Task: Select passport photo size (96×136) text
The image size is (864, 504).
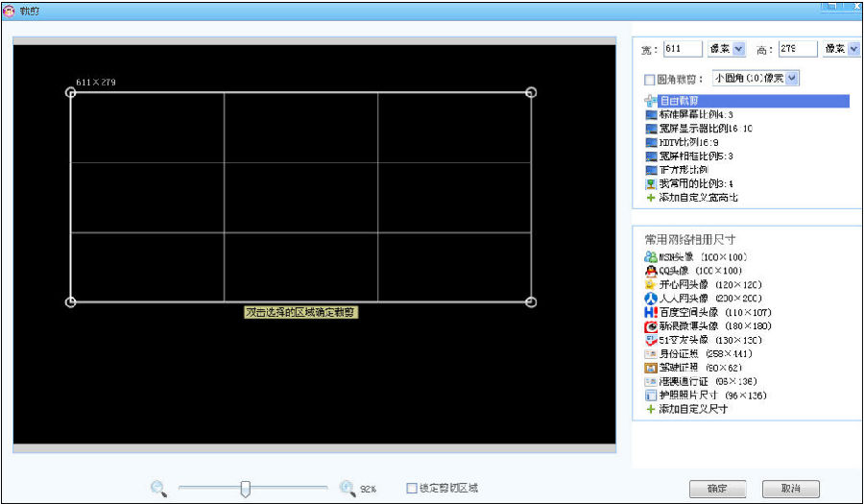Action: [713, 396]
